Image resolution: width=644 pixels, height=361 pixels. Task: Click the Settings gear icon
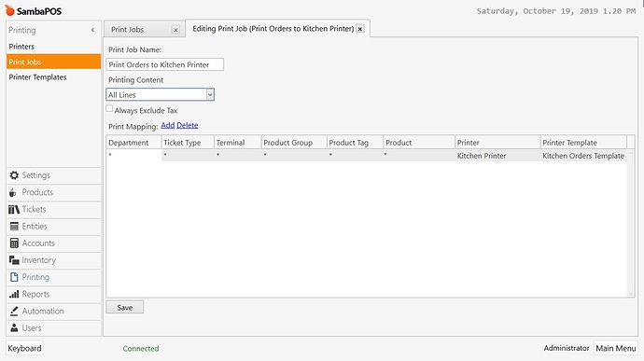pyautogui.click(x=14, y=175)
